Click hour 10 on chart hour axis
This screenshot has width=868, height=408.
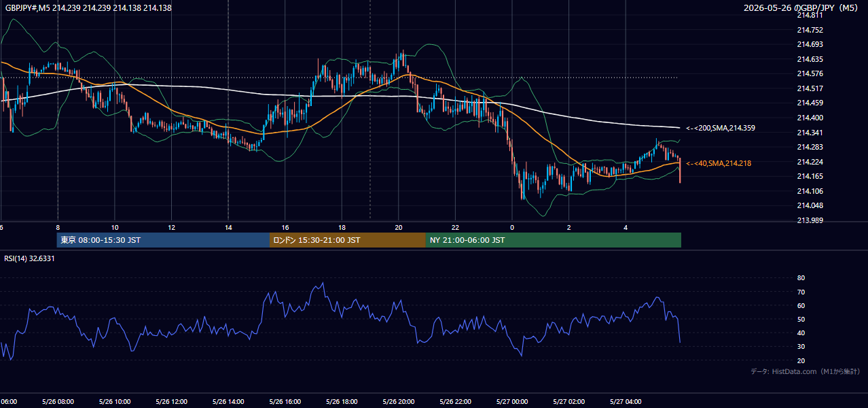(115, 228)
